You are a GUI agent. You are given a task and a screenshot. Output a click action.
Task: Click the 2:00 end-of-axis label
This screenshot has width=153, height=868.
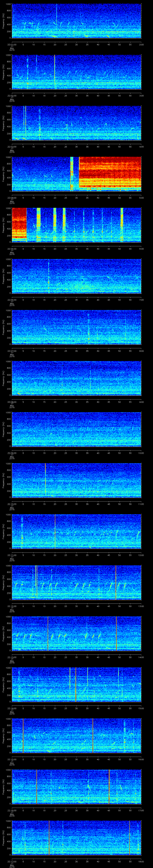click(x=141, y=44)
